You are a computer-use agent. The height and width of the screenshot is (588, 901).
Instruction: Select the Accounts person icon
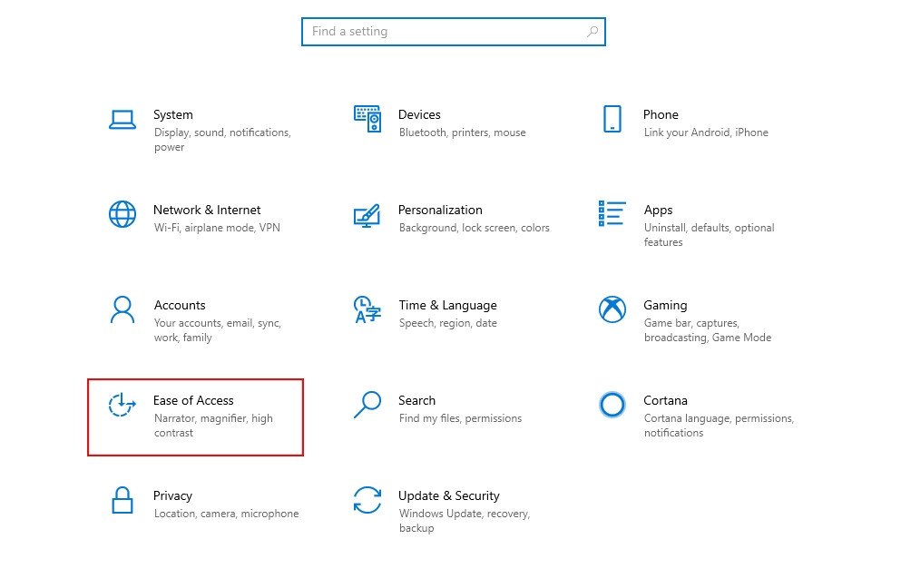coord(122,310)
